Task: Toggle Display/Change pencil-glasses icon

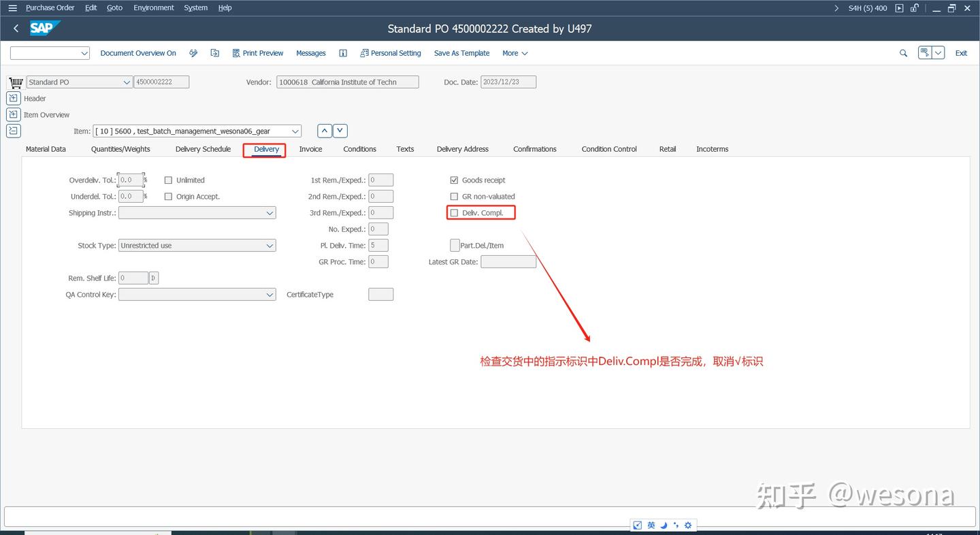Action: point(193,53)
